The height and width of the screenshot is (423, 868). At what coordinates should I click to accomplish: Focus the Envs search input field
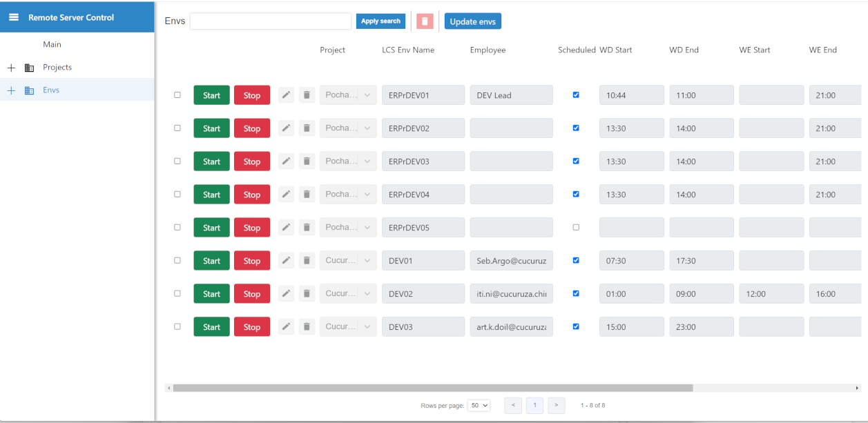[271, 21]
